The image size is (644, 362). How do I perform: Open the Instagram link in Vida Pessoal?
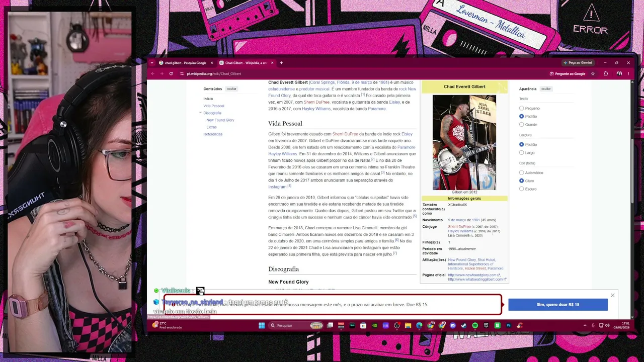[x=277, y=187]
